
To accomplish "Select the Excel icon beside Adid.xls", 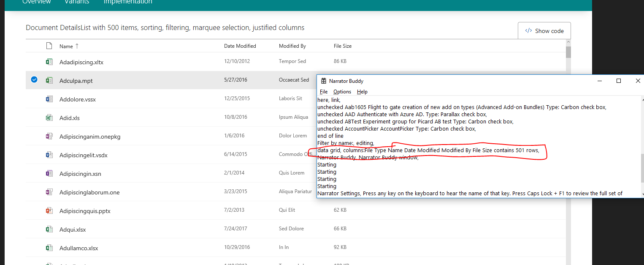I will pos(49,117).
